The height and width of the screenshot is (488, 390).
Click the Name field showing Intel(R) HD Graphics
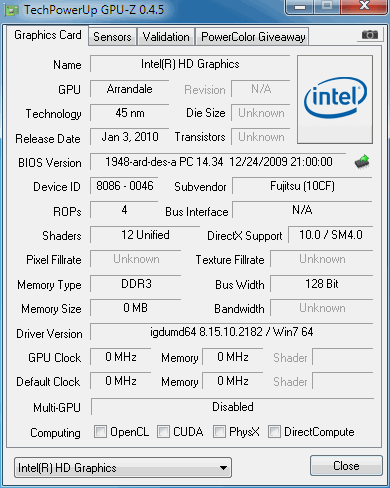(x=190, y=64)
